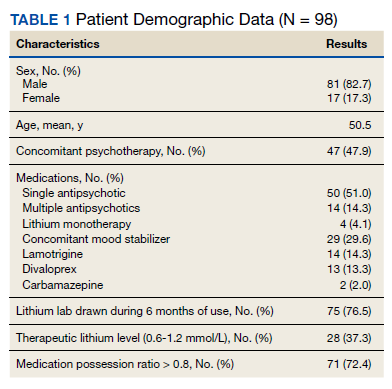392x389 pixels.
Task: Click the Concomitant mood stabilizer label
Action: click(96, 239)
